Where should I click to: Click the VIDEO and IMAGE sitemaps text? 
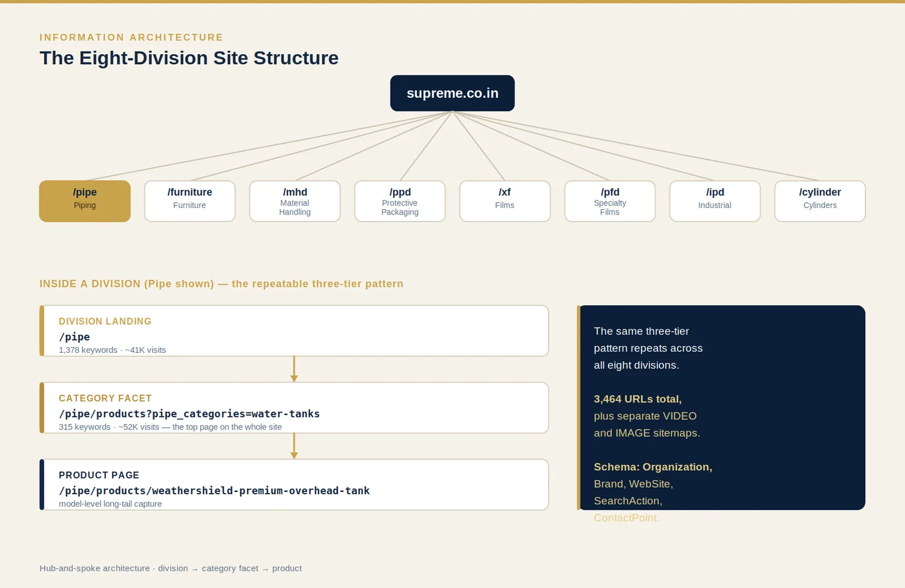point(647,424)
